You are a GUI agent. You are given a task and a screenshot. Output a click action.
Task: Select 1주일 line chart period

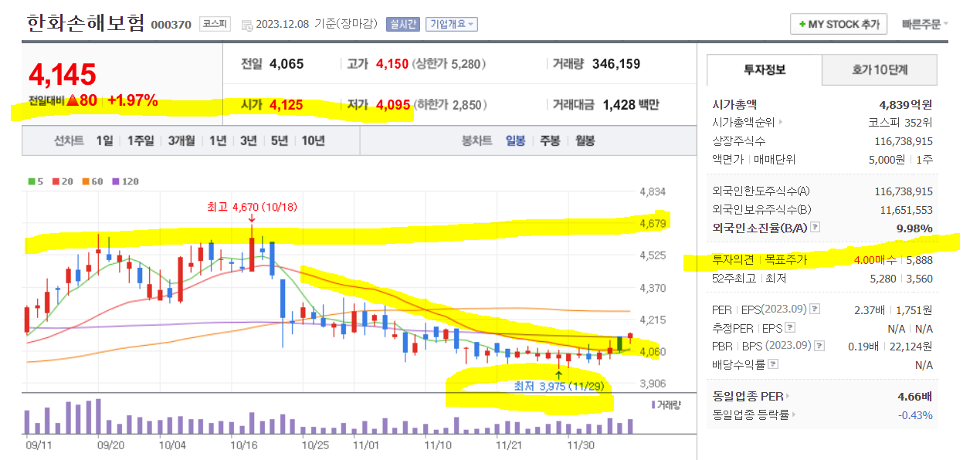[141, 140]
